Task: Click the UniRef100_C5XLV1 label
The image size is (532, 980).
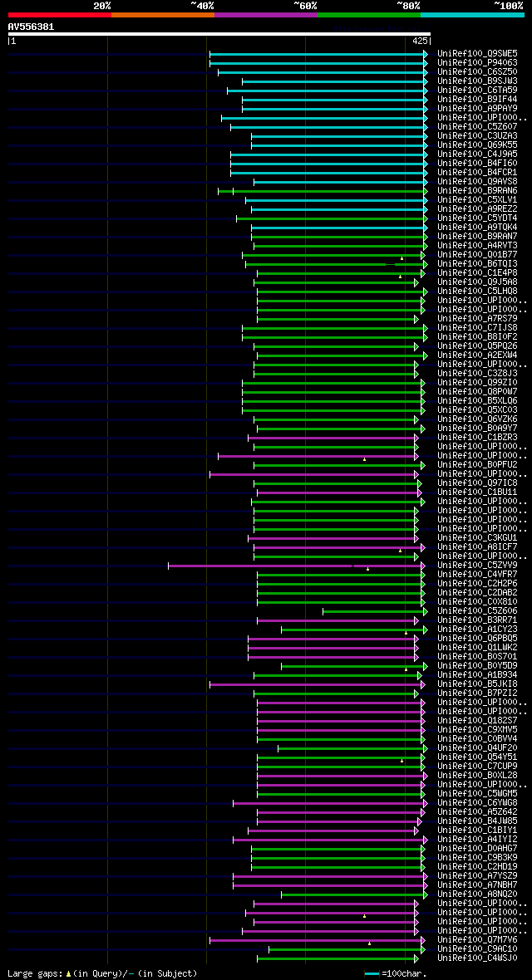Action: (477, 200)
